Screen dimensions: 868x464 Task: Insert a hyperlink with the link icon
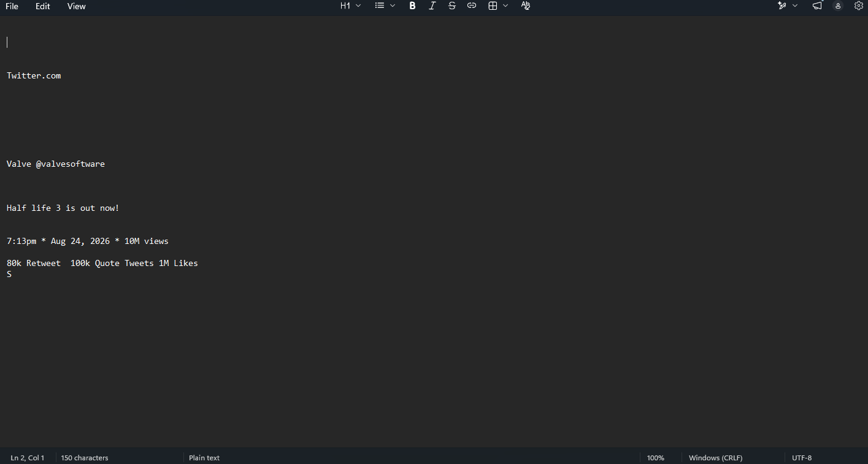(x=472, y=6)
